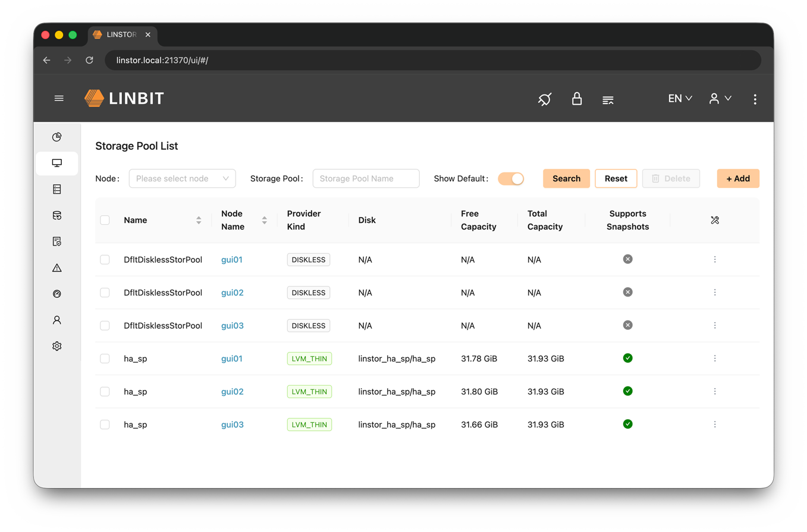Click the gui02 node link for DfltDisklessStorPool
The width and height of the screenshot is (807, 532).
pos(233,293)
